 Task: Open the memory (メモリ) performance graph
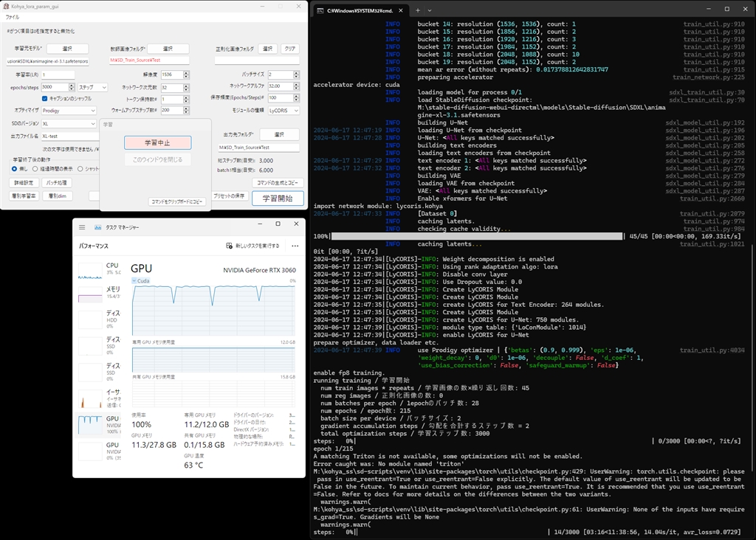[91, 293]
